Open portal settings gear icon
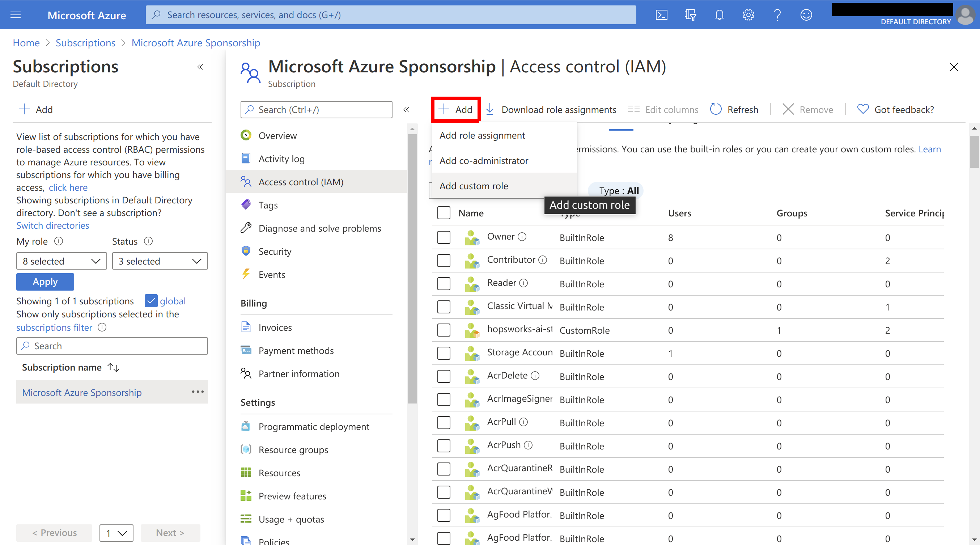The height and width of the screenshot is (545, 980). pos(748,15)
